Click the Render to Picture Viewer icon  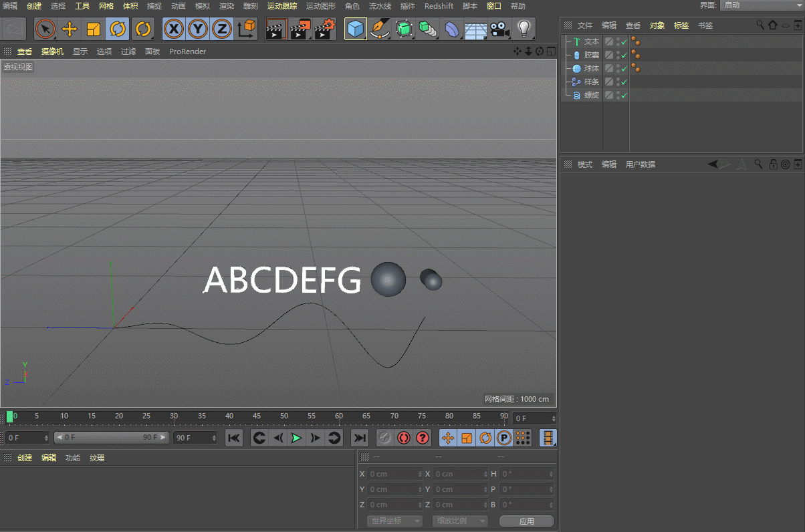coord(302,29)
